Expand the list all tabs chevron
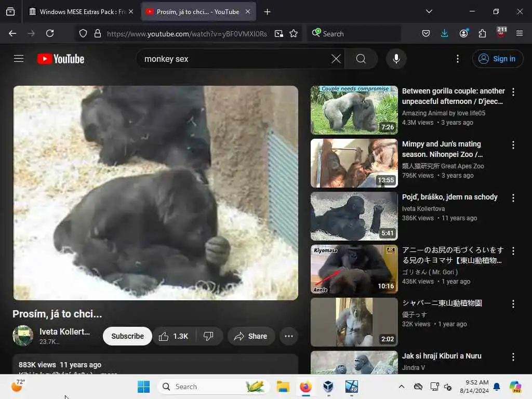 [x=429, y=11]
